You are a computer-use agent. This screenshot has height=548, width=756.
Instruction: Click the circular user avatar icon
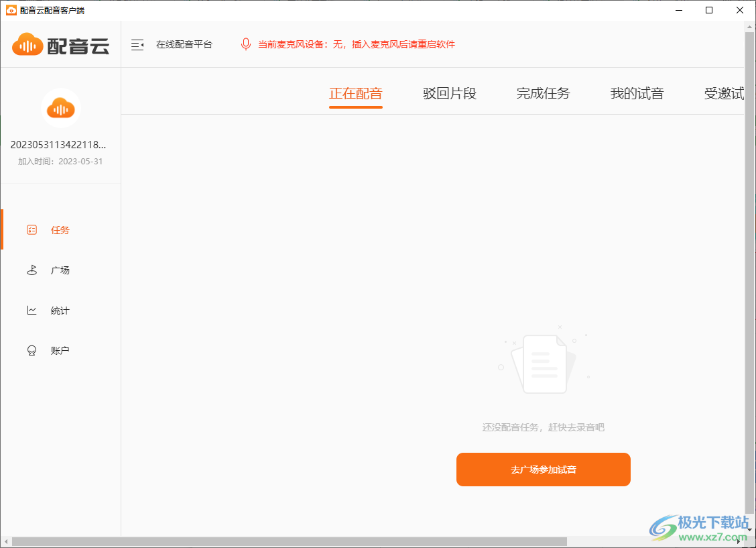click(60, 107)
